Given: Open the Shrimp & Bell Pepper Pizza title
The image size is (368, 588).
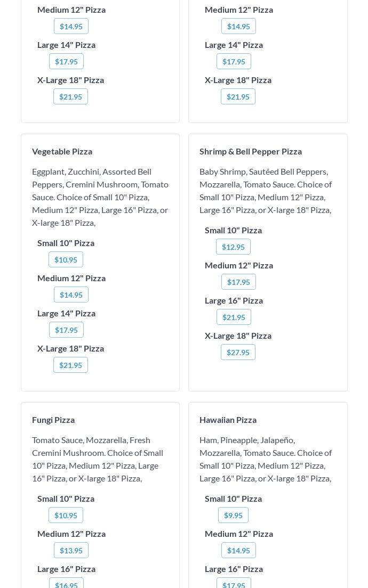Looking at the screenshot, I should click(251, 151).
